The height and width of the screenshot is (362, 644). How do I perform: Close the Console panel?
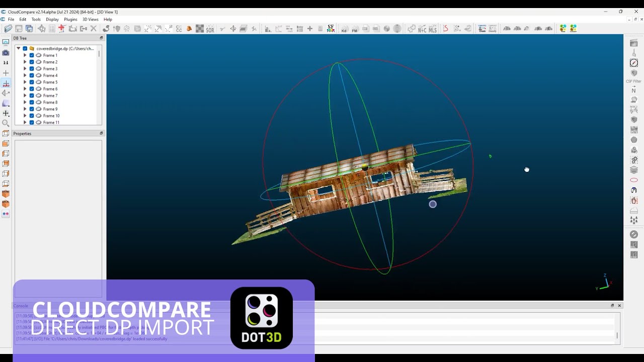point(619,305)
